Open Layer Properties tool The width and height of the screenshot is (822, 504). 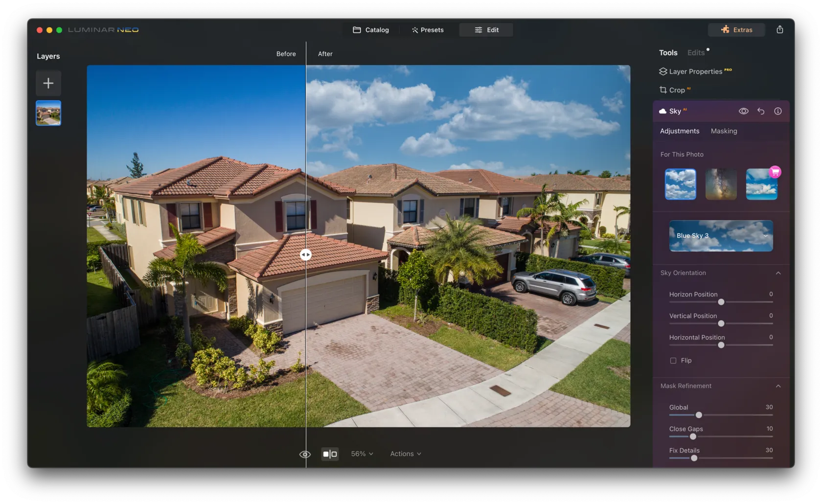[x=695, y=71]
